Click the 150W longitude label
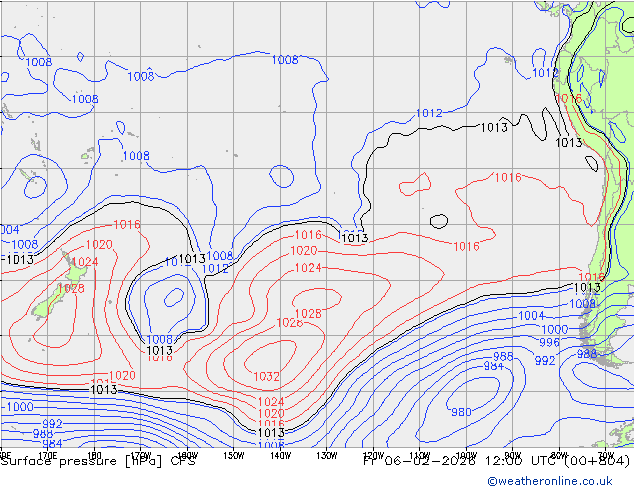 coord(234,456)
